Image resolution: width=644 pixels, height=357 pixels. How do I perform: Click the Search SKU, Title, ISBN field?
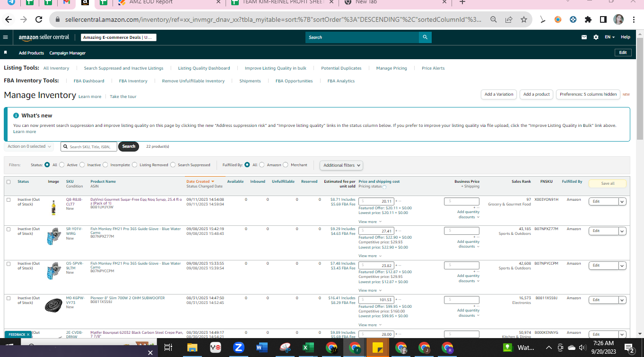point(89,147)
